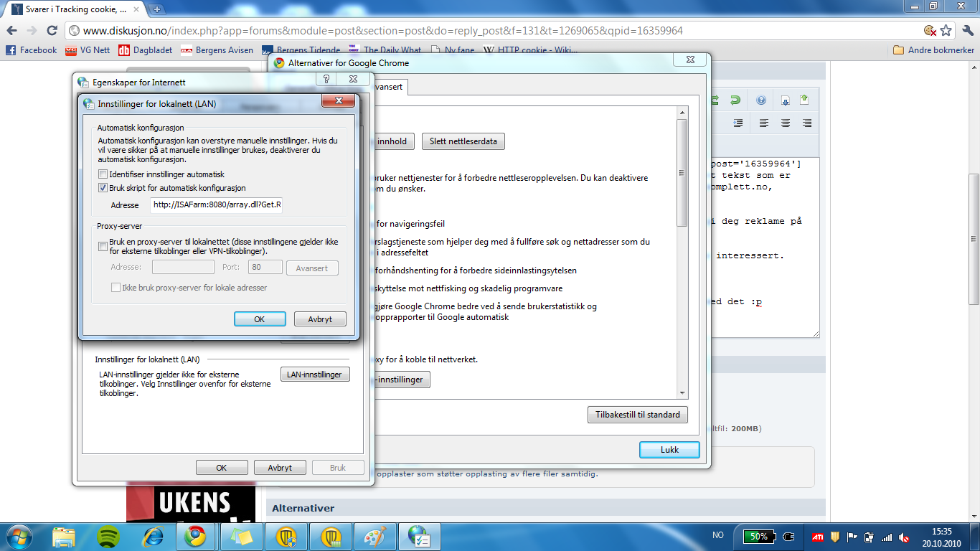Click the Alternativer heading on the page

(x=303, y=508)
